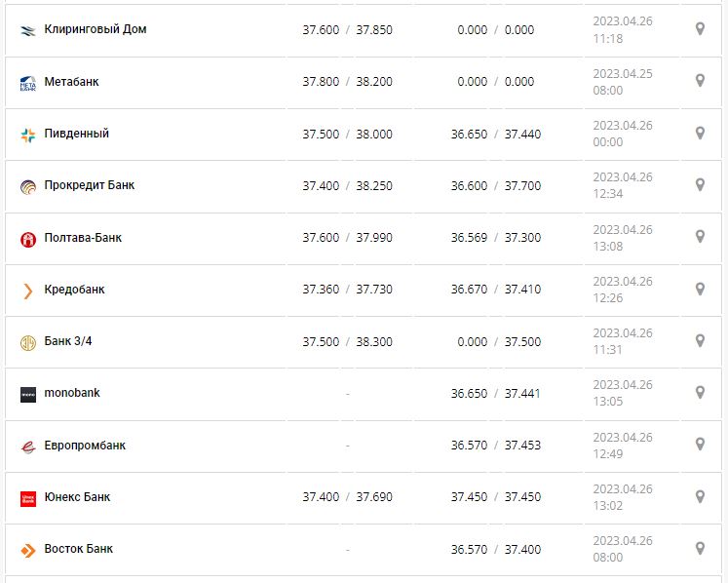Click the Клиринговый Дом bank logo
The width and height of the screenshot is (728, 583).
click(x=27, y=30)
